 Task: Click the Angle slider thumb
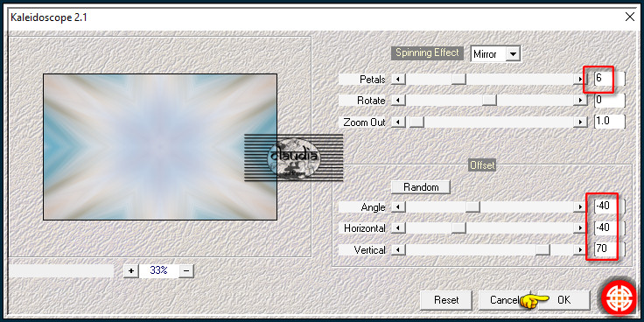(472, 206)
